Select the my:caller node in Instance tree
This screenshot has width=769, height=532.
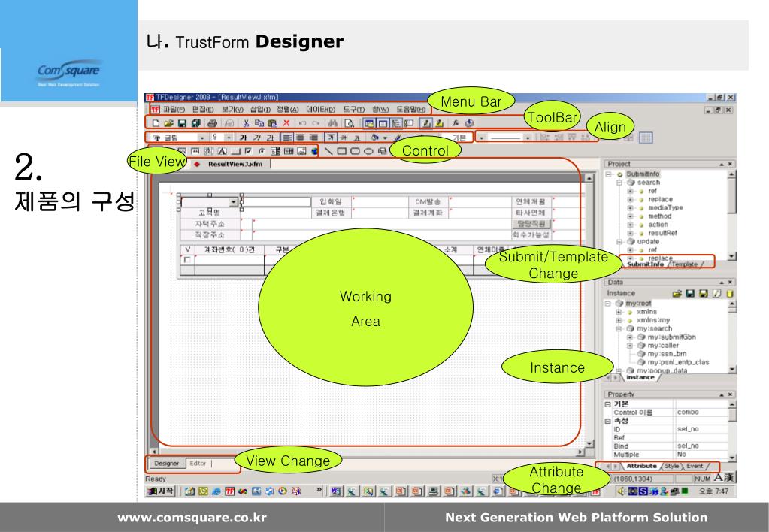[663, 346]
